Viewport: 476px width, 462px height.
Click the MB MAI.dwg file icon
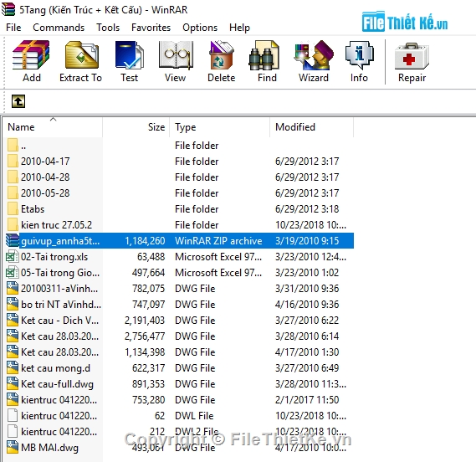(x=13, y=448)
